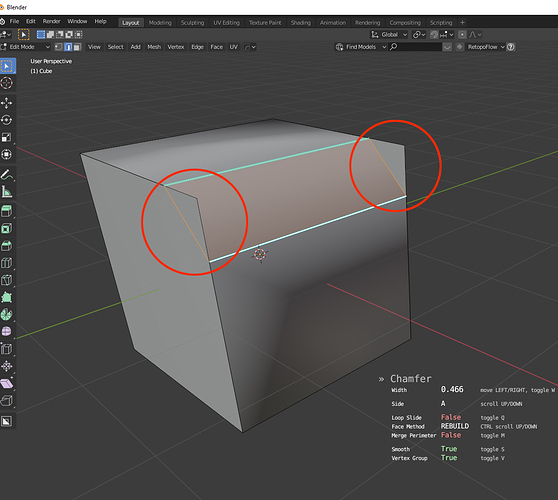Expand the Find Models dropdown
Image resolution: width=558 pixels, height=500 pixels.
[x=361, y=47]
